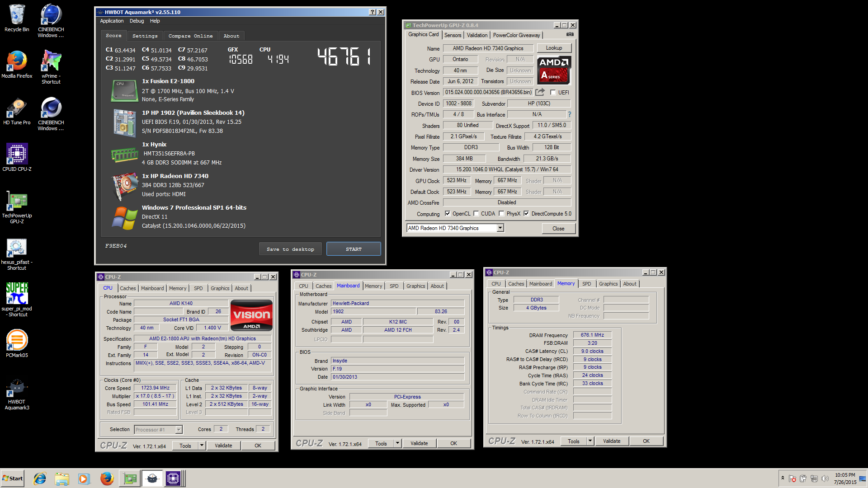Expand Tools dropdown arrow in CPU-Z Mainboard window
Screen dimensions: 868x488
point(397,443)
